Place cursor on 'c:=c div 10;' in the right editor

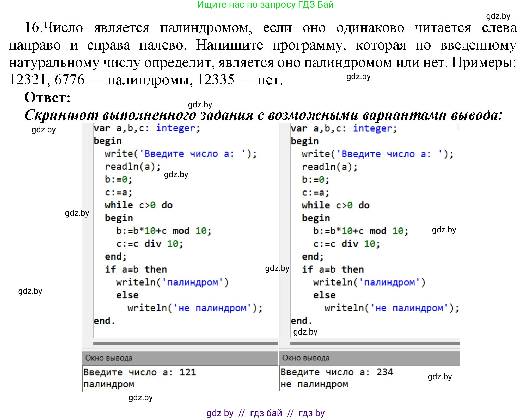(346, 244)
